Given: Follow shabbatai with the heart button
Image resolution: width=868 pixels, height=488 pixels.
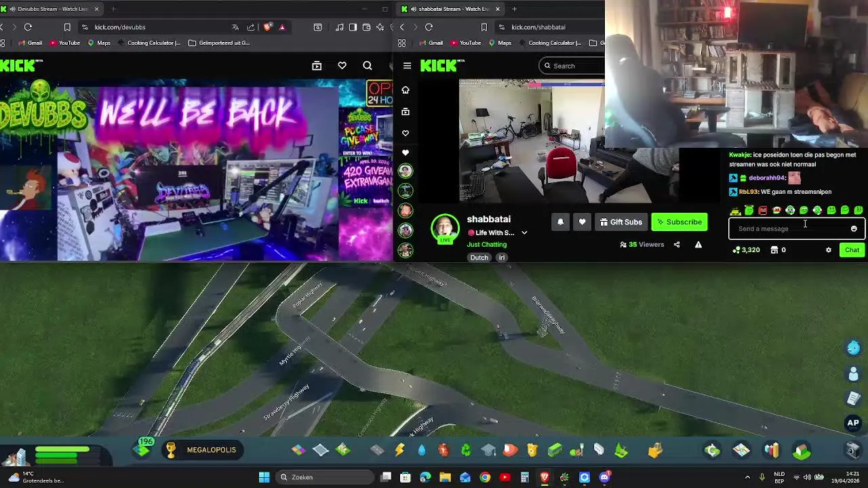Looking at the screenshot, I should tap(582, 222).
